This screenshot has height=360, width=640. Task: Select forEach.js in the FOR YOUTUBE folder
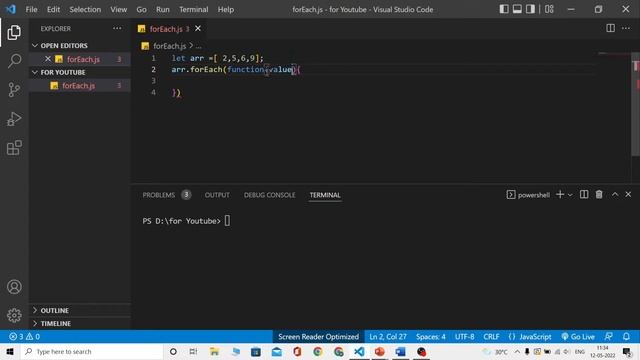(80, 85)
